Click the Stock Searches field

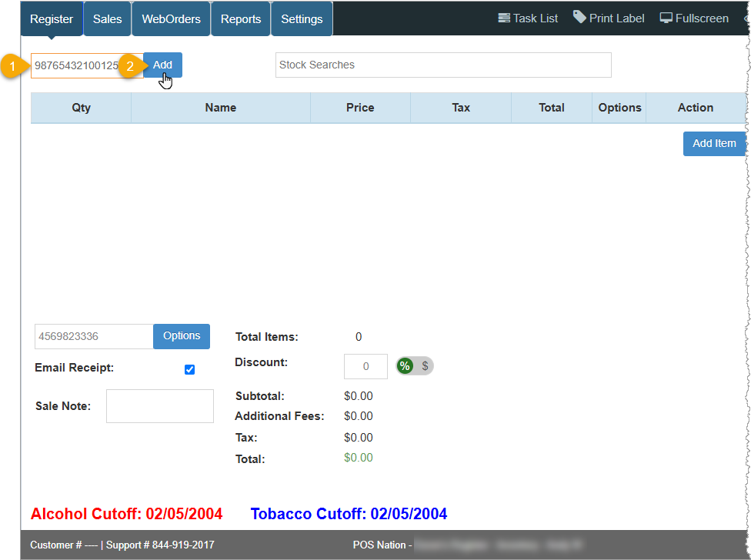coord(443,65)
